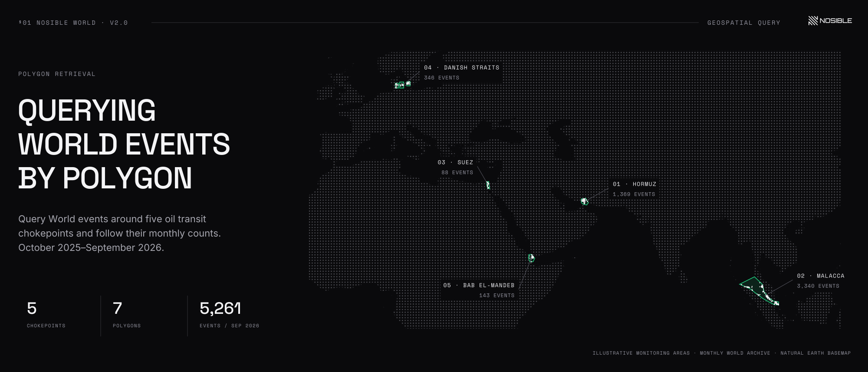Click the 'GEOSPATIAL QUERY' header text
The width and height of the screenshot is (868, 372).
pyautogui.click(x=744, y=23)
